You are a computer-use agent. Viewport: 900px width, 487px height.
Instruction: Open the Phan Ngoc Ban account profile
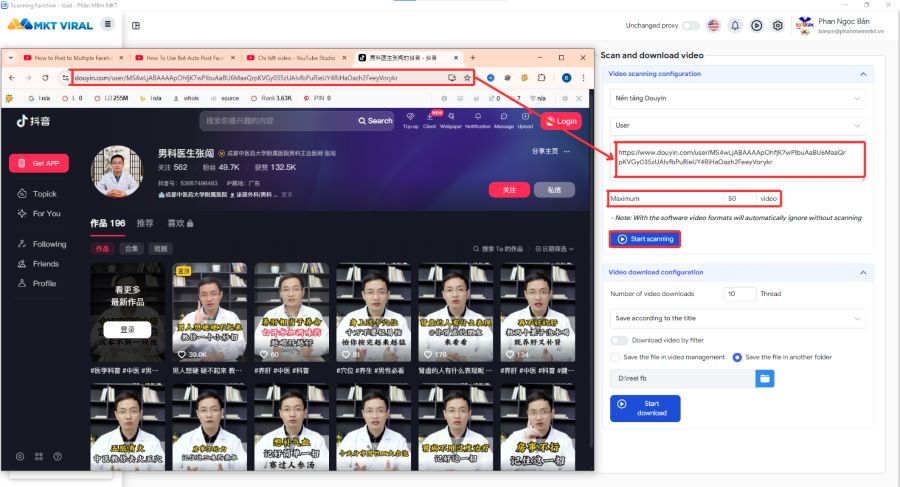tap(840, 25)
